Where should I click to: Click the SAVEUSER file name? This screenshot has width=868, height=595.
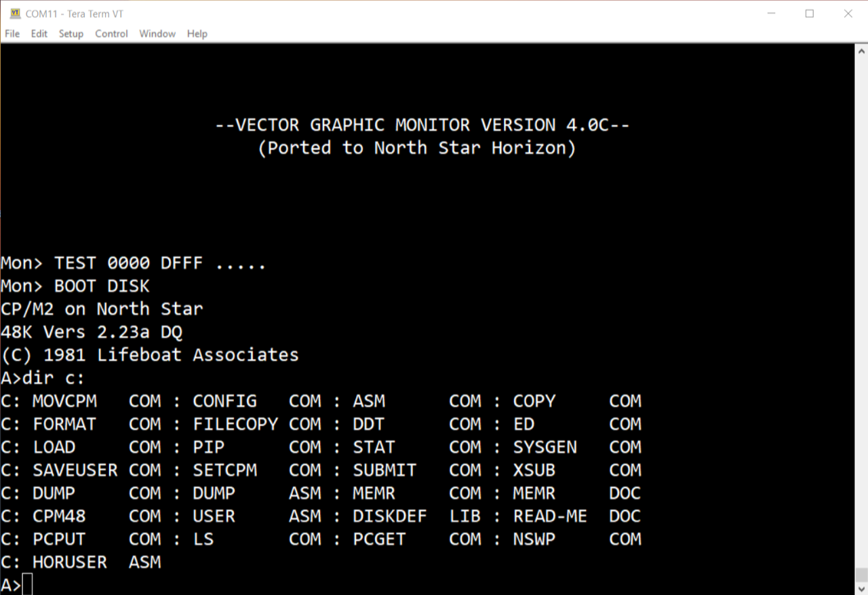click(x=75, y=471)
